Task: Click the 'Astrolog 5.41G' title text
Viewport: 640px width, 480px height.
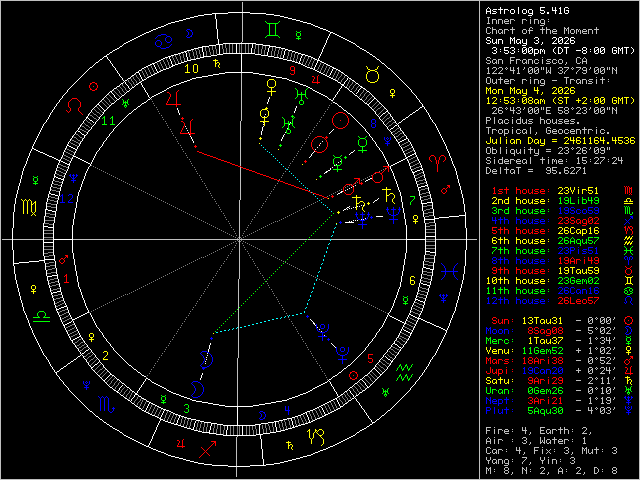Action: (527, 11)
